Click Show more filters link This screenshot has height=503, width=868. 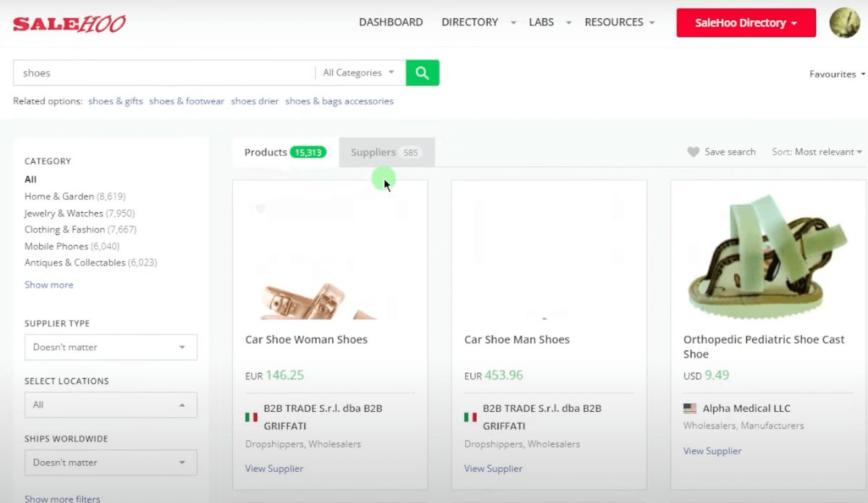62,499
